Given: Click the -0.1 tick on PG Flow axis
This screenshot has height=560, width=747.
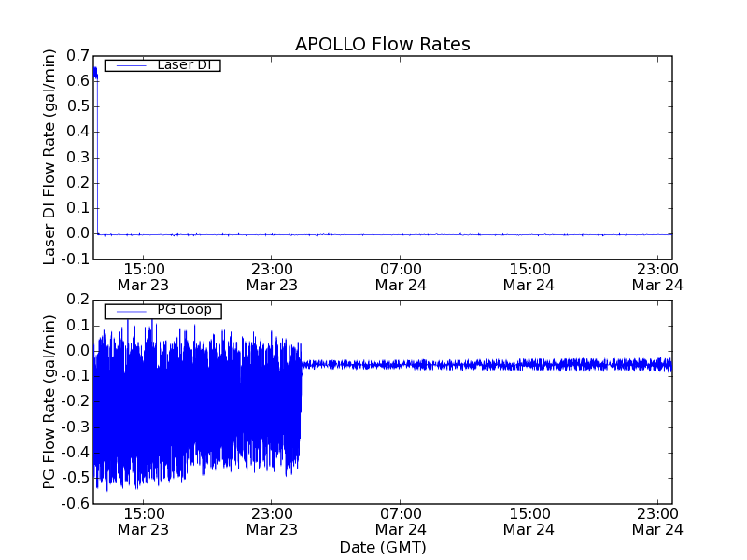Looking at the screenshot, I should [x=76, y=376].
